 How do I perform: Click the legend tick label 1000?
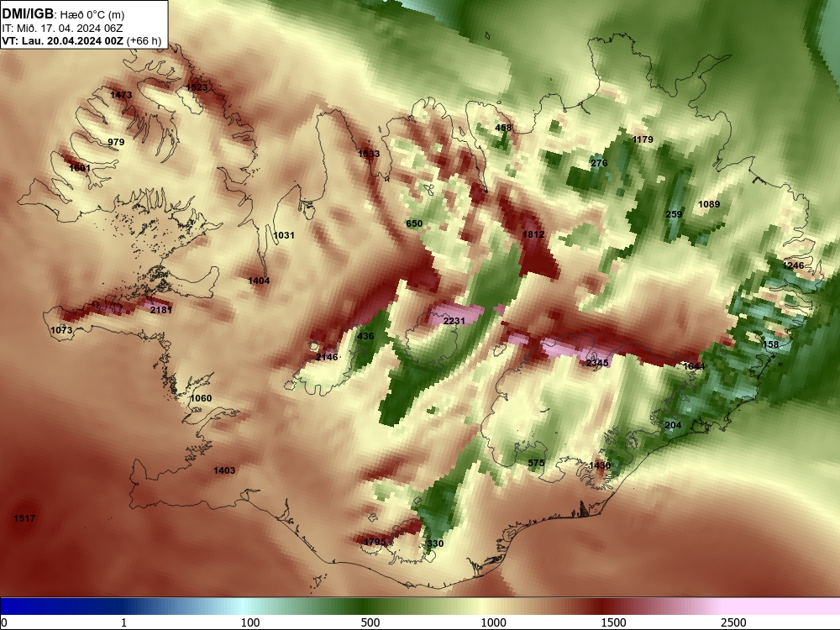coord(493,622)
